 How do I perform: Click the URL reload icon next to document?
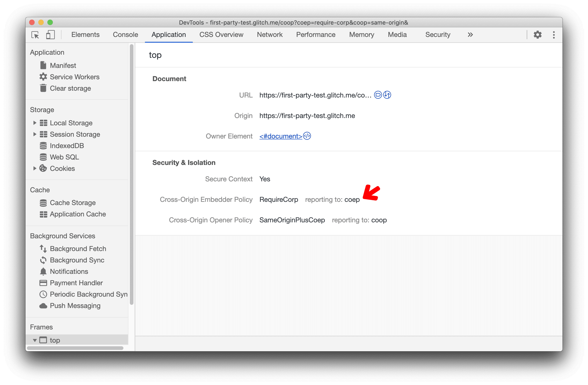387,95
